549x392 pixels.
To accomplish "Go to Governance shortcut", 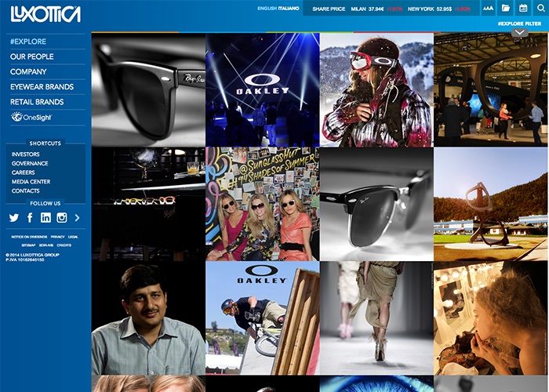I will tap(30, 163).
